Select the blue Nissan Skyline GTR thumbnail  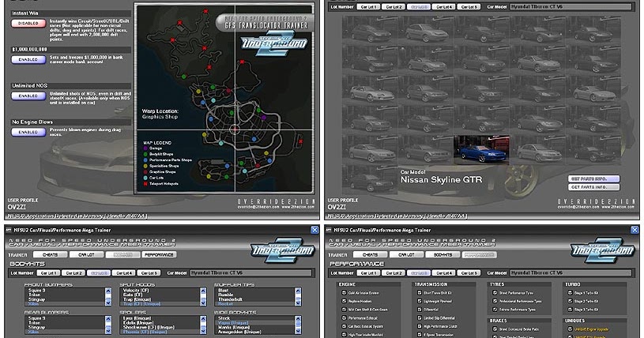click(481, 151)
